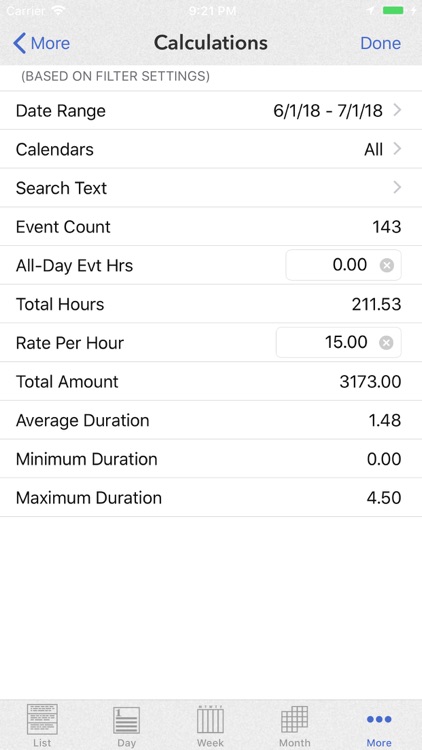Expand the Date Range chevron
Viewport: 422px width, 750px height.
(x=397, y=110)
